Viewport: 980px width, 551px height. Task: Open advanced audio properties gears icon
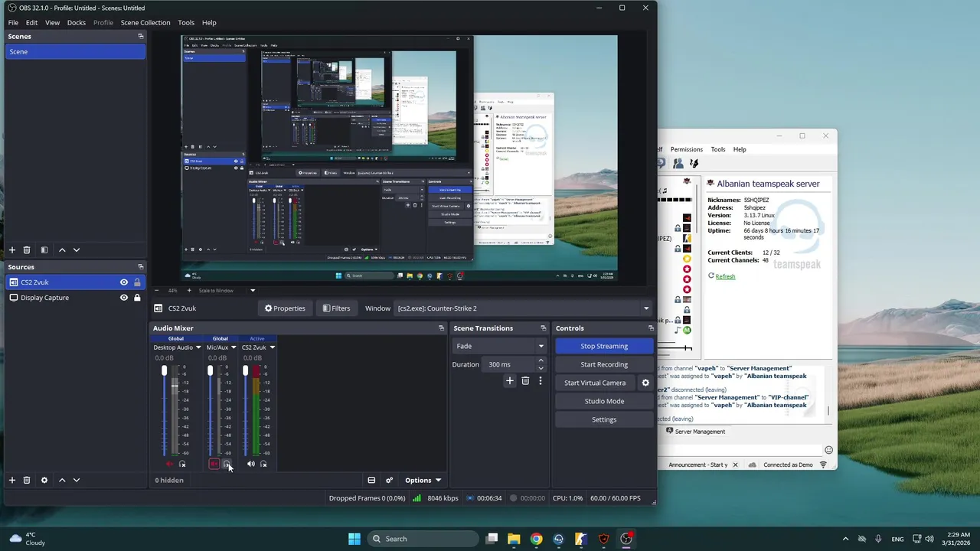coord(389,480)
